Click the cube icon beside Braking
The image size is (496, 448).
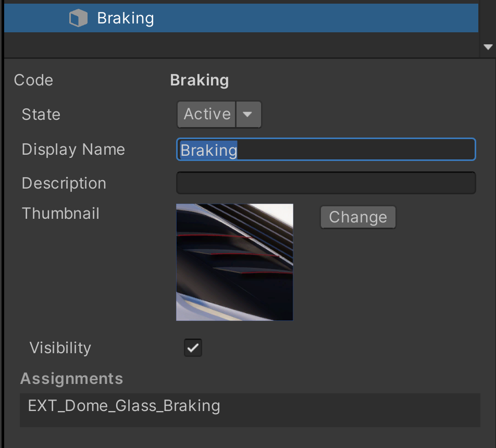pos(78,19)
